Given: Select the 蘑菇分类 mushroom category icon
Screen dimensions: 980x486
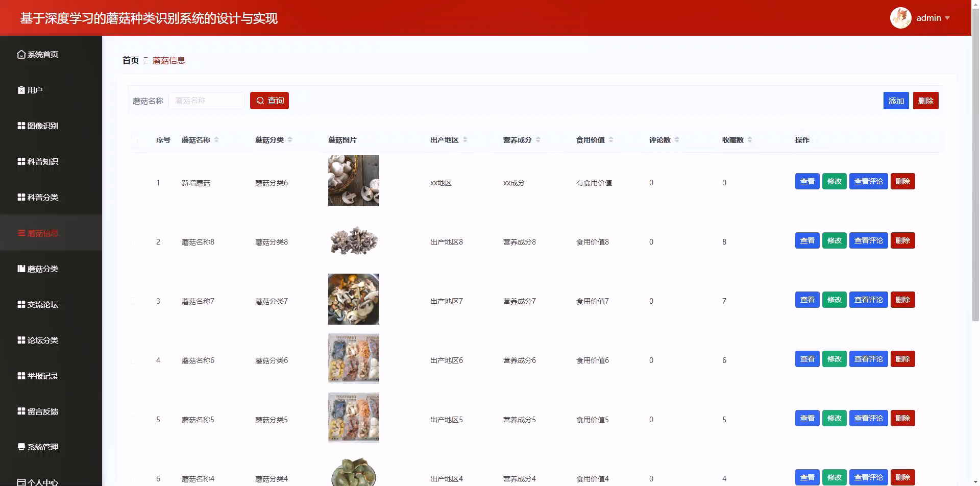Looking at the screenshot, I should 21,269.
